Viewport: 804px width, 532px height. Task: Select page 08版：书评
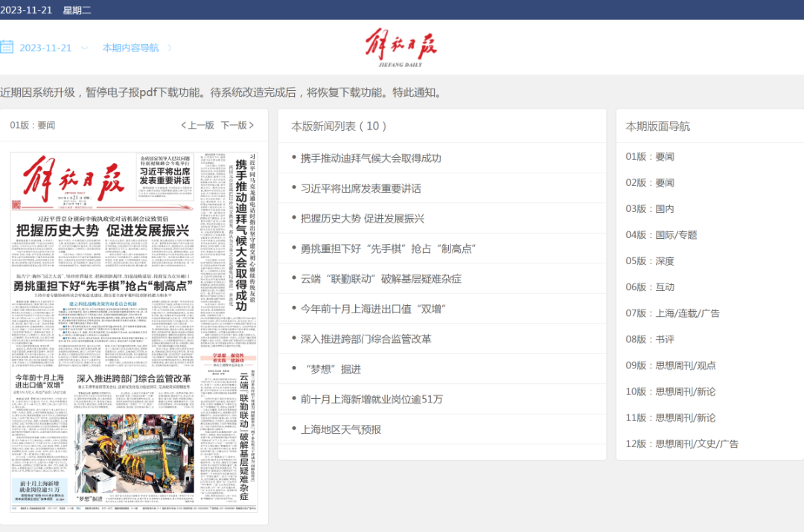click(650, 339)
